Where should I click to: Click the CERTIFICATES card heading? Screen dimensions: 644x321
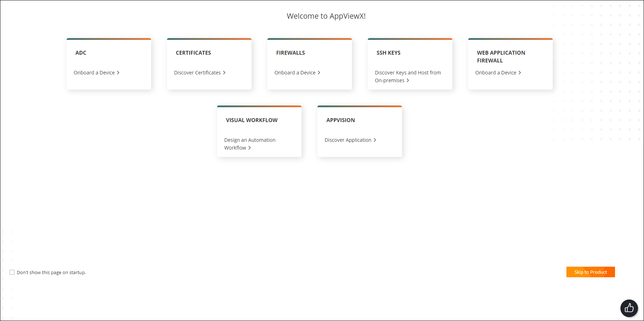click(x=193, y=53)
